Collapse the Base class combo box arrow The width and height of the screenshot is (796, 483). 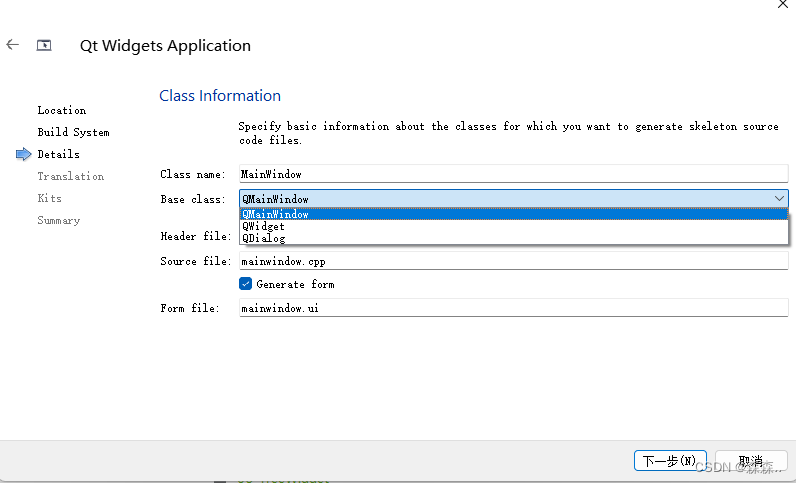[x=779, y=199]
